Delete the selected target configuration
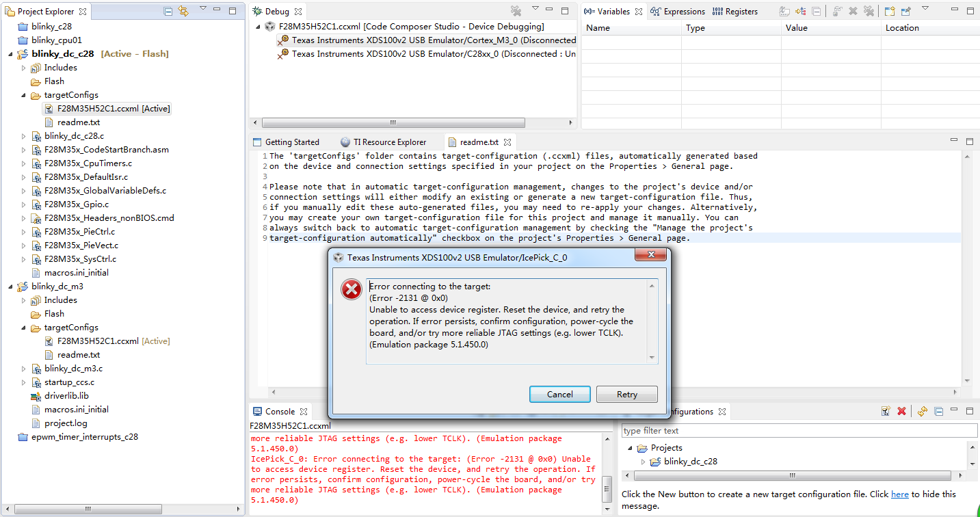The height and width of the screenshot is (517, 980). tap(901, 411)
